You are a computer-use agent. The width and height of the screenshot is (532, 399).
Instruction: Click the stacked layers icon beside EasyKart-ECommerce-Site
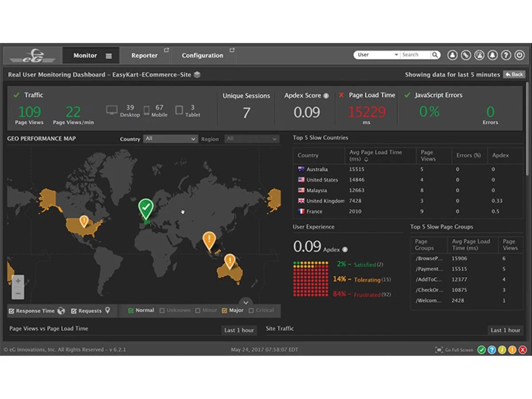point(197,74)
